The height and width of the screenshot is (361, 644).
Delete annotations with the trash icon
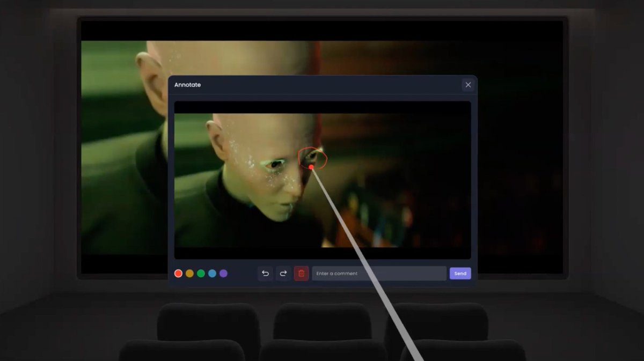pyautogui.click(x=302, y=274)
